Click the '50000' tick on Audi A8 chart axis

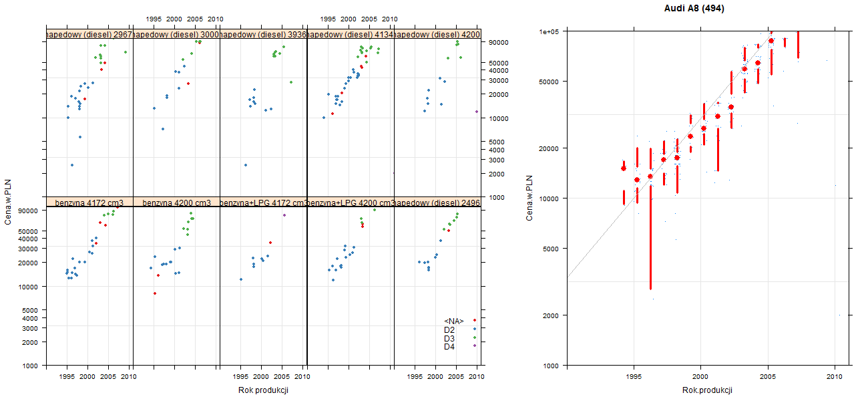(549, 82)
